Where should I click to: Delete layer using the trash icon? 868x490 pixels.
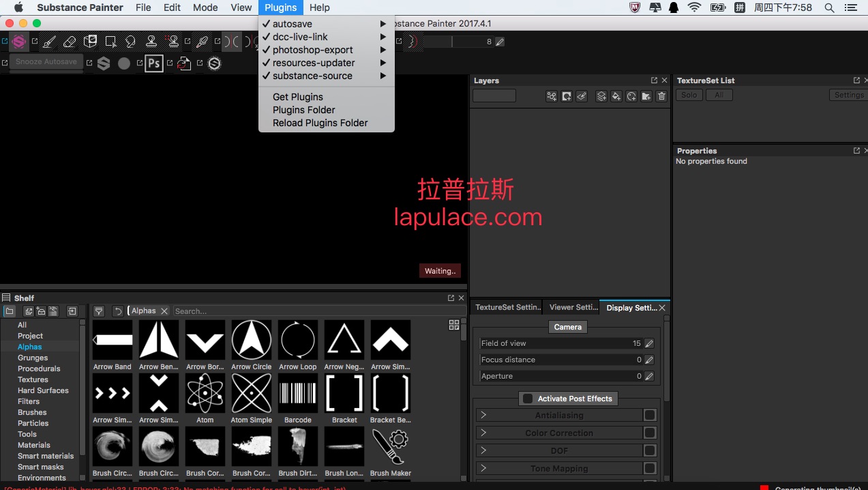[661, 96]
